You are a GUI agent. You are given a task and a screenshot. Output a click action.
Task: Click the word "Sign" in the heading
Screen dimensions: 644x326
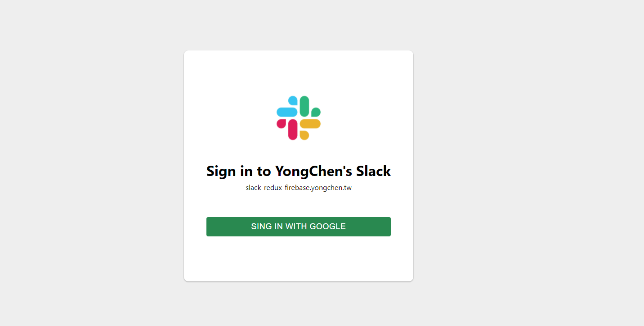pyautogui.click(x=221, y=171)
